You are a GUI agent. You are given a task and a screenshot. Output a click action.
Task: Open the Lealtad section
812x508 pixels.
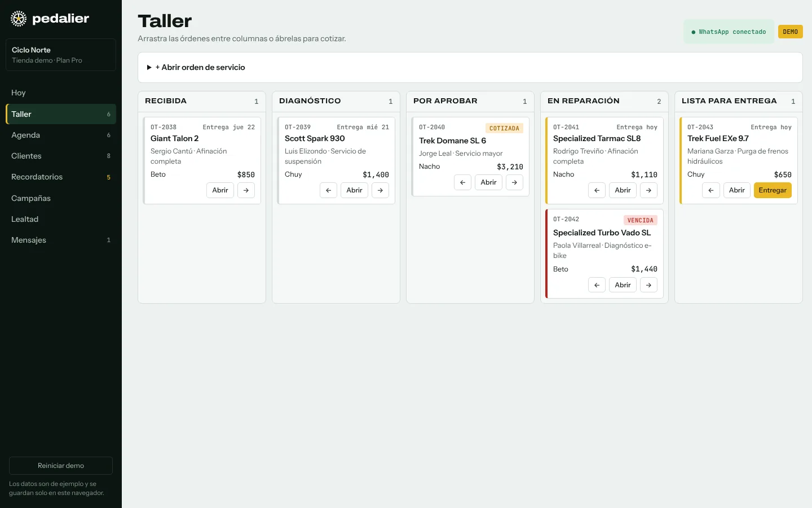pos(61,219)
